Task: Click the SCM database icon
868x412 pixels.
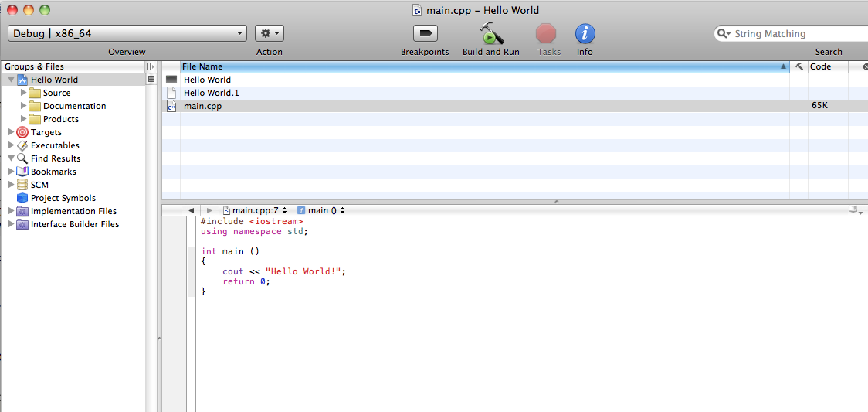Action: click(22, 185)
